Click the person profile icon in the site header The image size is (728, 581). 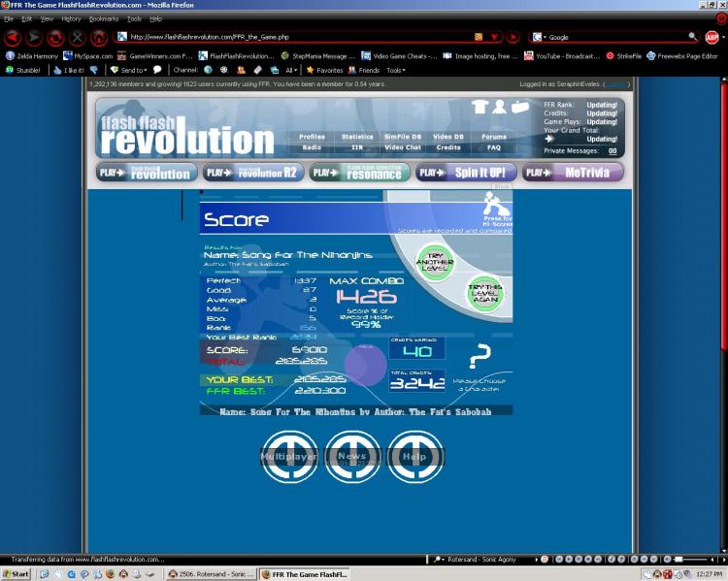tap(499, 107)
